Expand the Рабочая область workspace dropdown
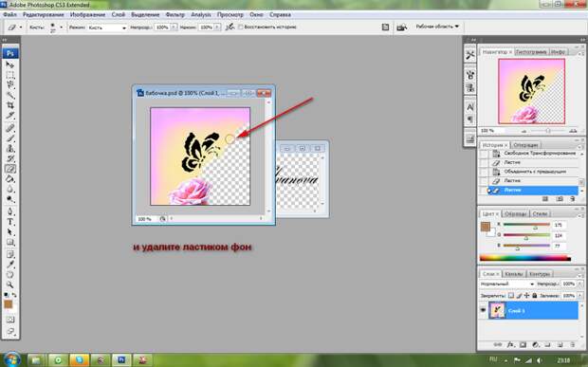588x367 pixels. pyautogui.click(x=437, y=27)
